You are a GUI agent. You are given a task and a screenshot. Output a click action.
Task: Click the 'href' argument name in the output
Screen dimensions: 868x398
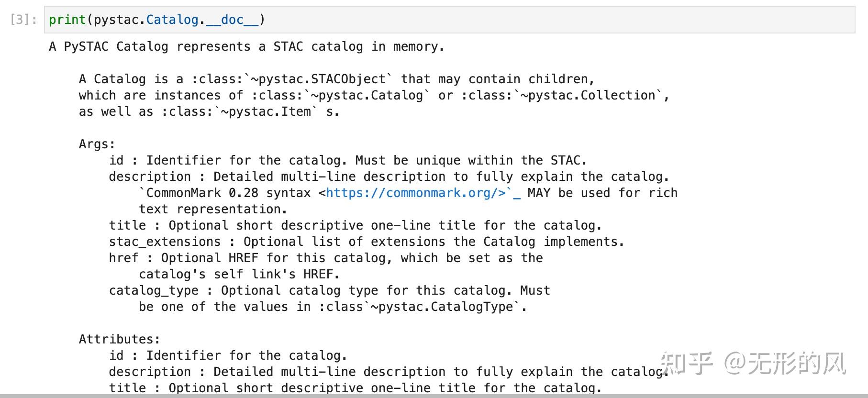(x=123, y=258)
